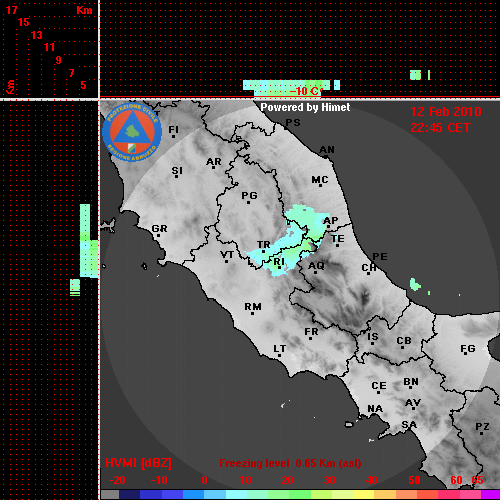Screen dimensions: 500x500
Task: Click the MC city label
Action: [320, 180]
